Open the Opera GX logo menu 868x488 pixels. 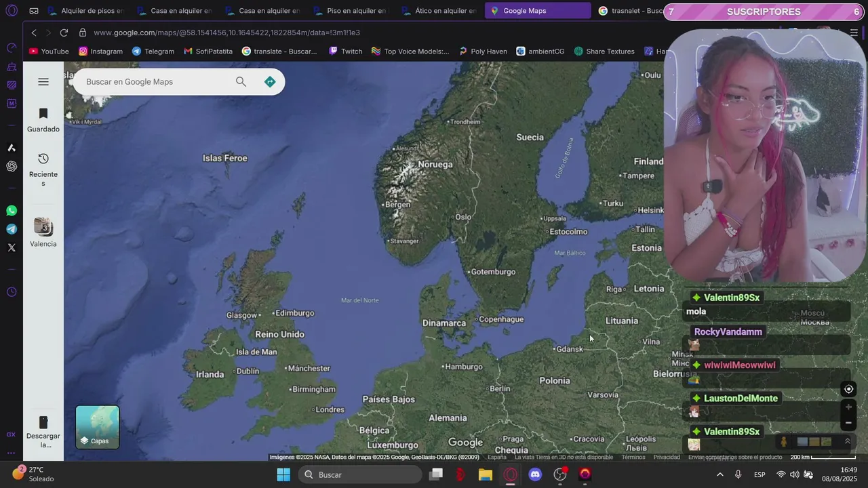point(12,11)
